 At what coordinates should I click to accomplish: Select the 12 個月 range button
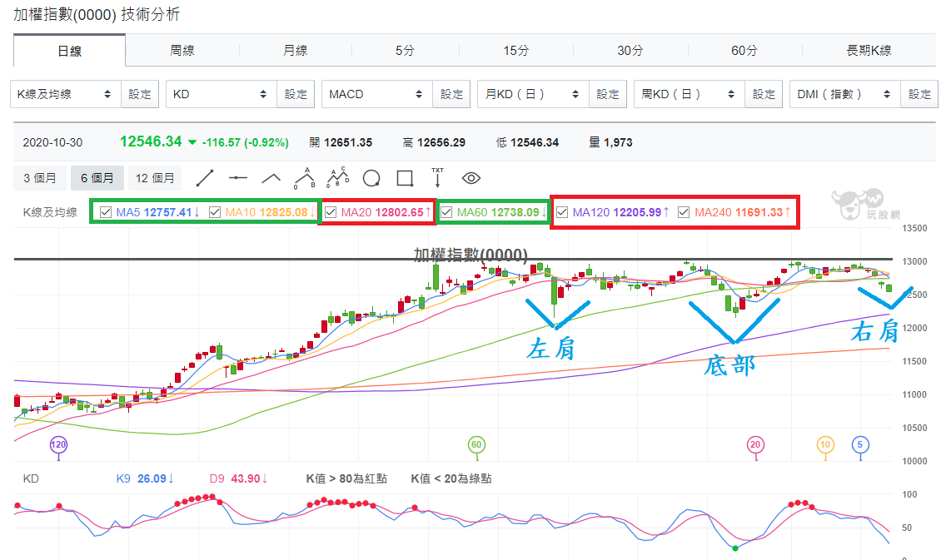coord(155,178)
